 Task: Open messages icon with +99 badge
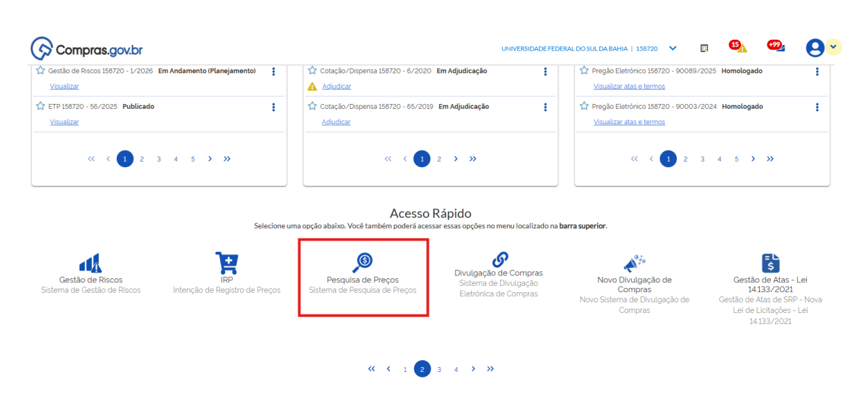click(x=776, y=47)
